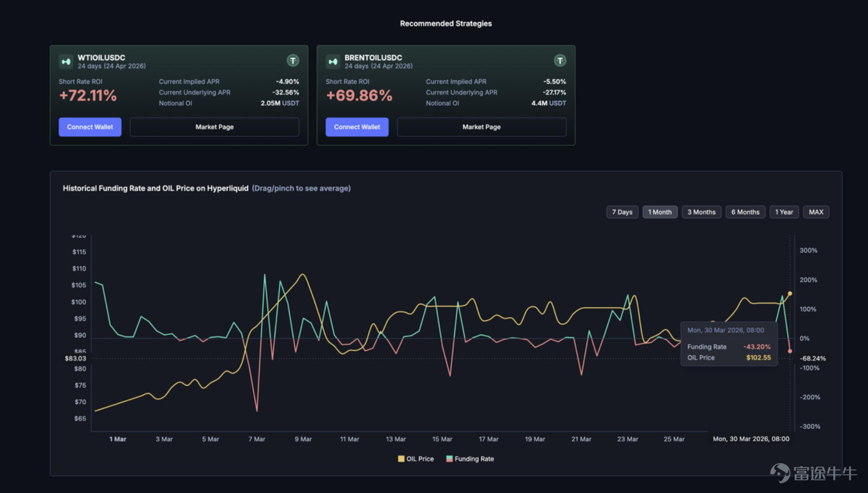Open Market Page for WTIOILUSDC
Viewport: 868px width, 493px height.
point(214,127)
